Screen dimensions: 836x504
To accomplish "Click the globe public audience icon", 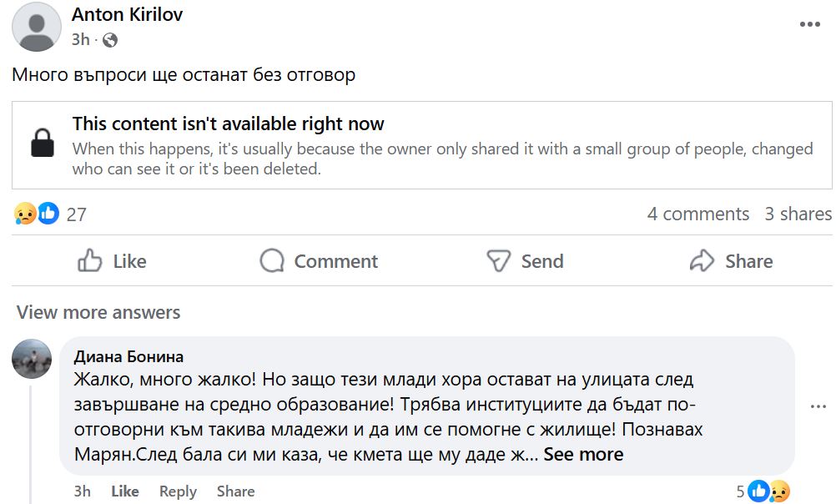I will click(110, 39).
